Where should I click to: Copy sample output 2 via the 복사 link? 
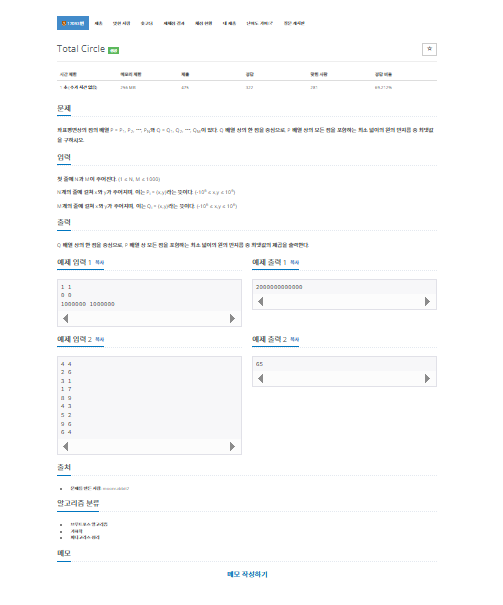(295, 340)
